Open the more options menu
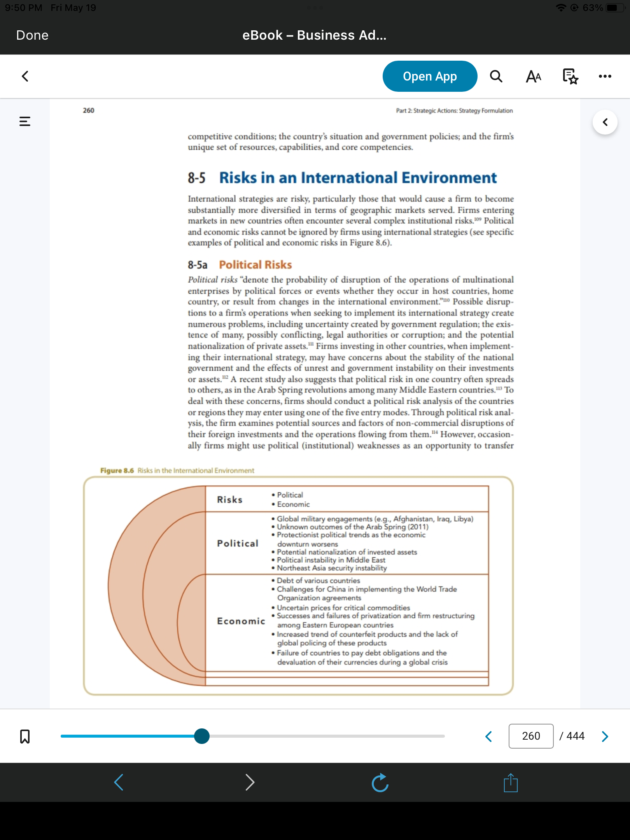The image size is (630, 840). 605,76
